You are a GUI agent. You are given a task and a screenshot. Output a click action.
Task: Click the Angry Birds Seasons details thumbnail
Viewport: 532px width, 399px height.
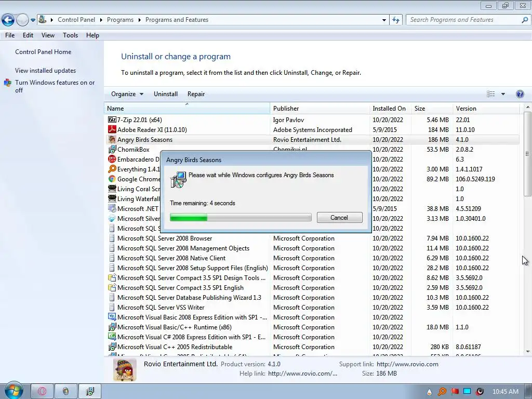125,370
